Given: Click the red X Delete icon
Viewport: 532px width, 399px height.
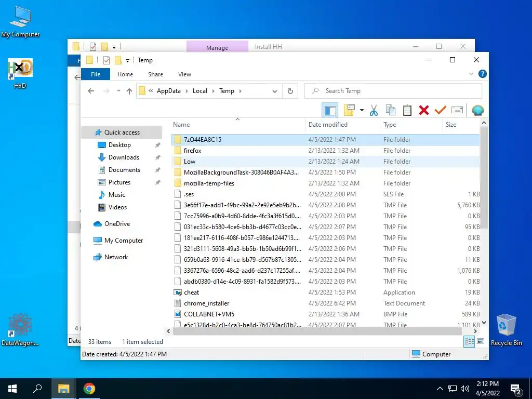Looking at the screenshot, I should (x=424, y=110).
